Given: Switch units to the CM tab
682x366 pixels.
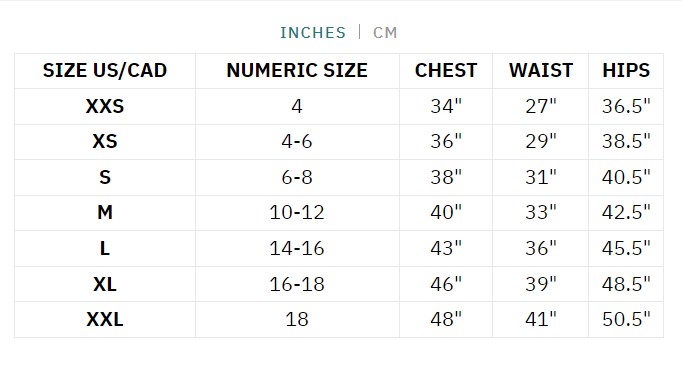Looking at the screenshot, I should click(385, 33).
